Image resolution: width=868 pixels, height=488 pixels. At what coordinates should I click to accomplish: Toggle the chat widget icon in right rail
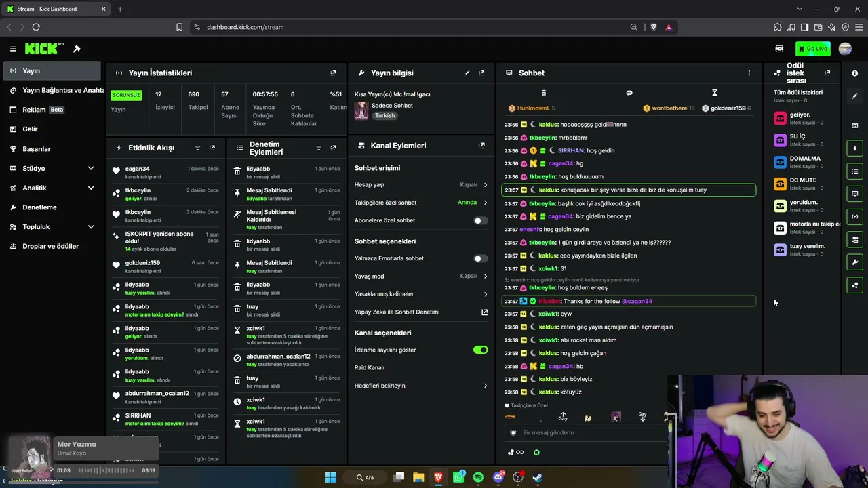click(855, 194)
